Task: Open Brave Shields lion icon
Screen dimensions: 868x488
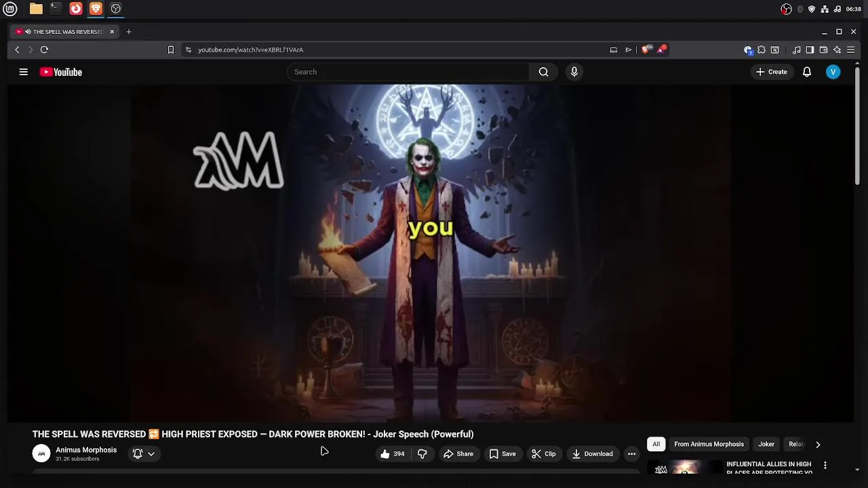Action: 646,49
